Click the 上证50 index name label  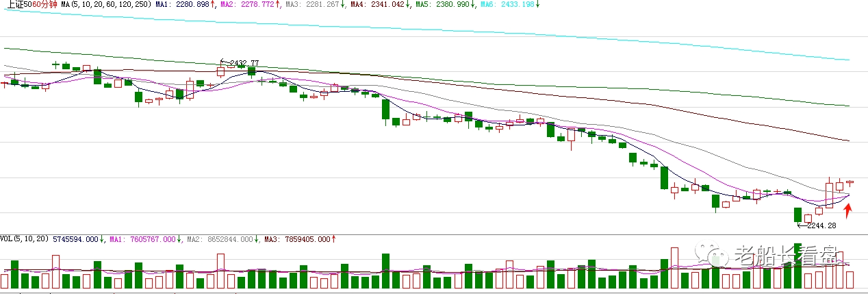(x=21, y=4)
